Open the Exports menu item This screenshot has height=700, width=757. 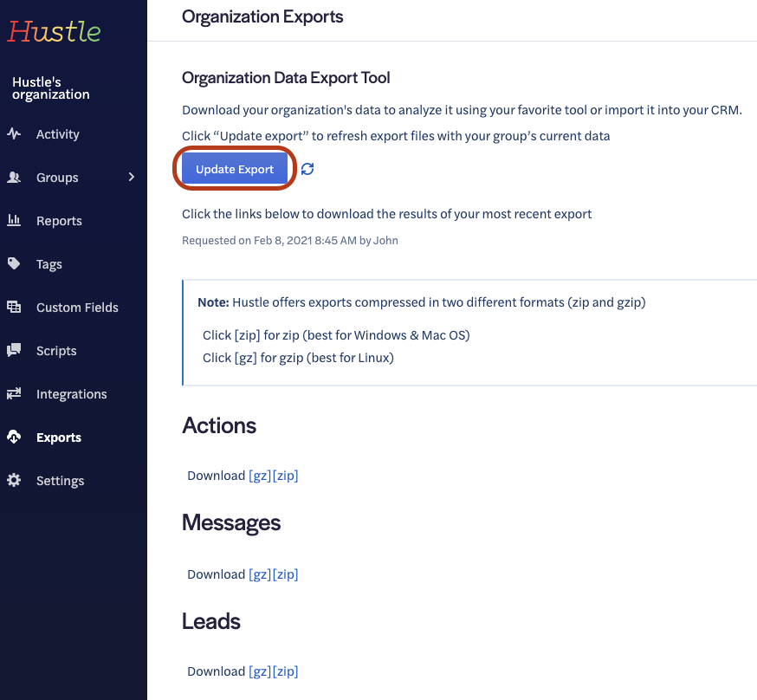coord(59,437)
